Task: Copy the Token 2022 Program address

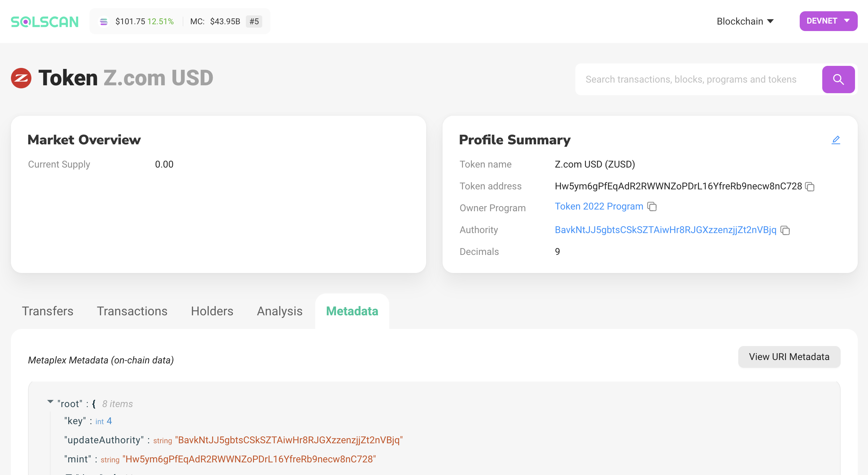Action: 652,207
